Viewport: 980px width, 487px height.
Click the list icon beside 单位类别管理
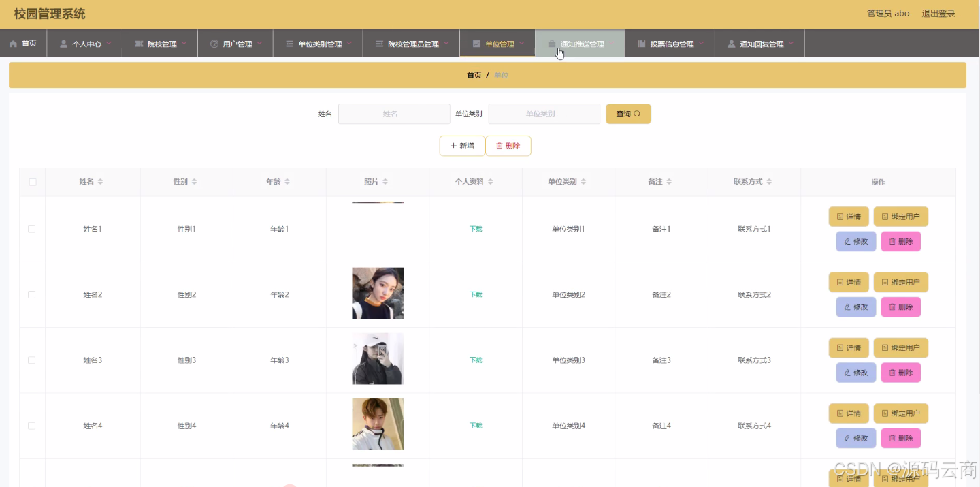coord(290,44)
